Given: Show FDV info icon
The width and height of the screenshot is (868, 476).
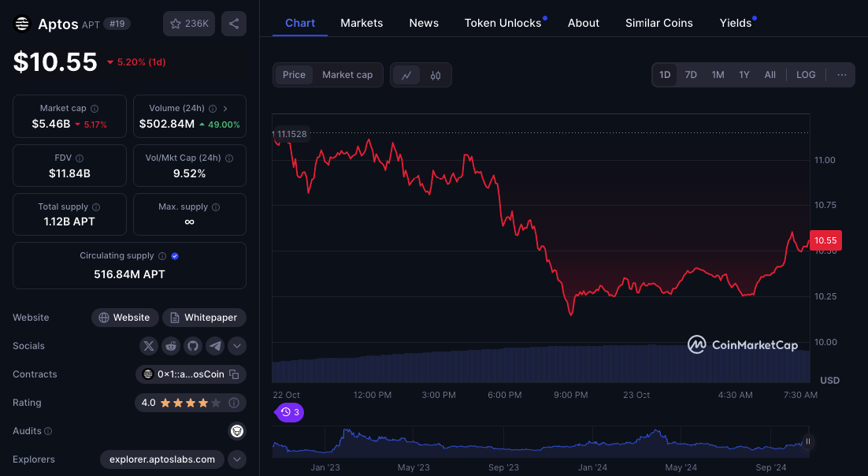Looking at the screenshot, I should pyautogui.click(x=80, y=158).
